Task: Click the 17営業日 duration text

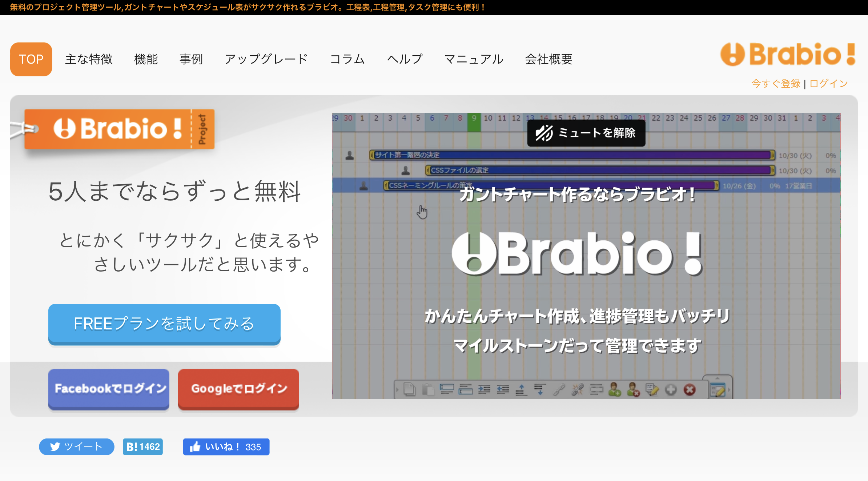Action: pyautogui.click(x=799, y=186)
